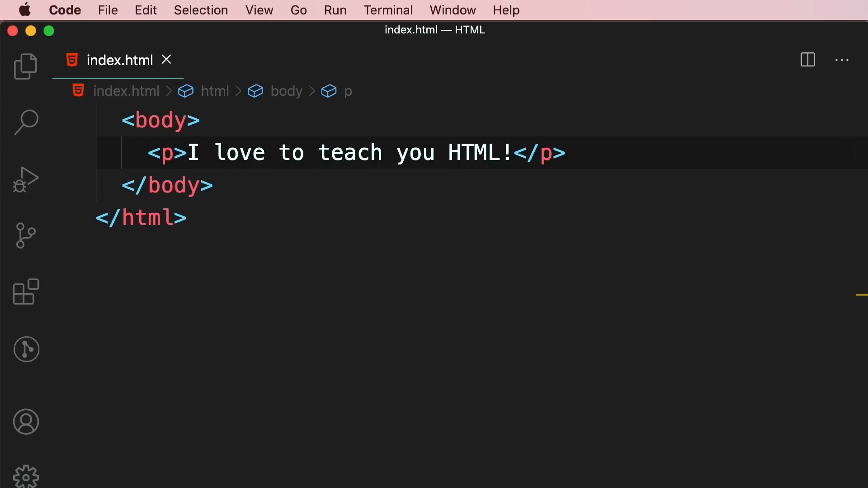Viewport: 868px width, 488px height.
Task: Open the Run menu
Action: [x=335, y=10]
